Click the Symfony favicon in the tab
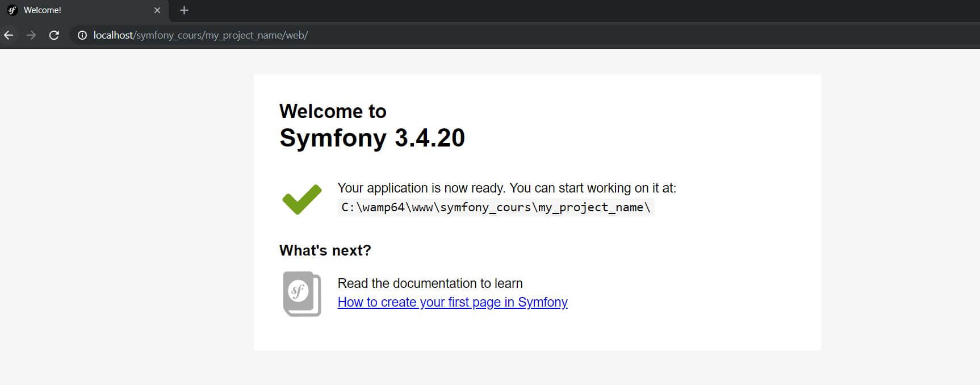 pyautogui.click(x=12, y=10)
